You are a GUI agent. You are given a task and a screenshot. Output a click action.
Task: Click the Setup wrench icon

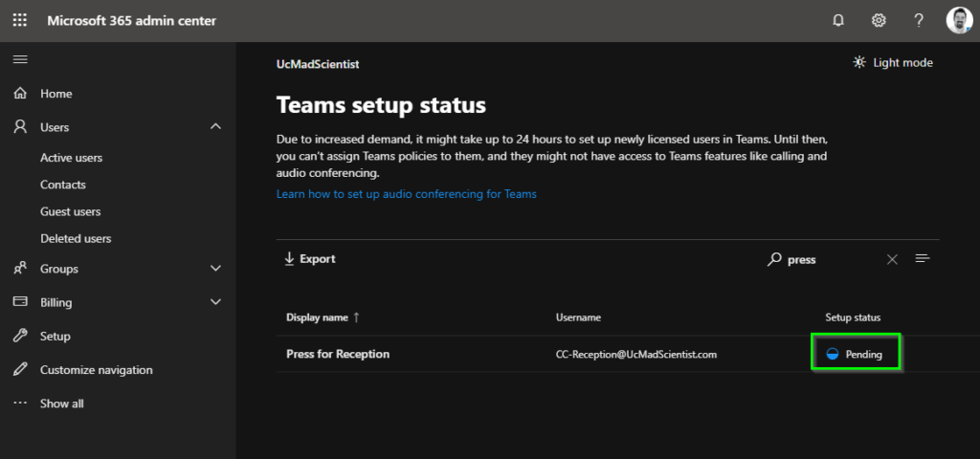(21, 336)
